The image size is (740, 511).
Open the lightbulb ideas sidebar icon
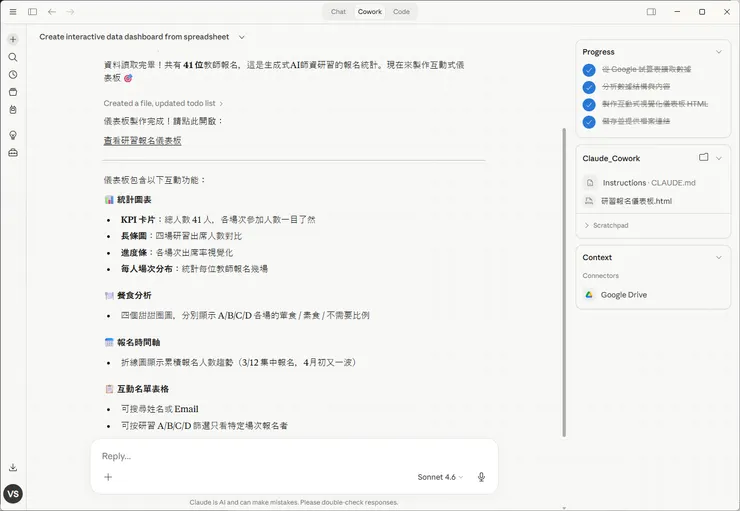pyautogui.click(x=13, y=135)
